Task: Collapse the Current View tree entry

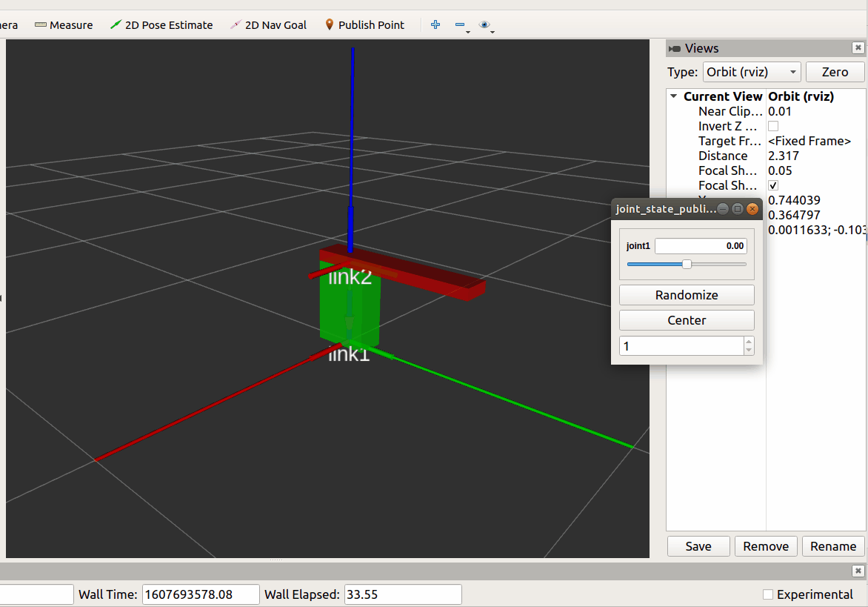Action: coord(673,96)
